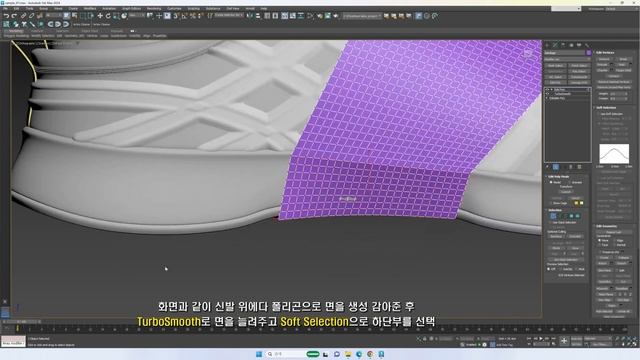The height and width of the screenshot is (360, 640).
Task: Select the Select Object tool
Action: click(67, 16)
